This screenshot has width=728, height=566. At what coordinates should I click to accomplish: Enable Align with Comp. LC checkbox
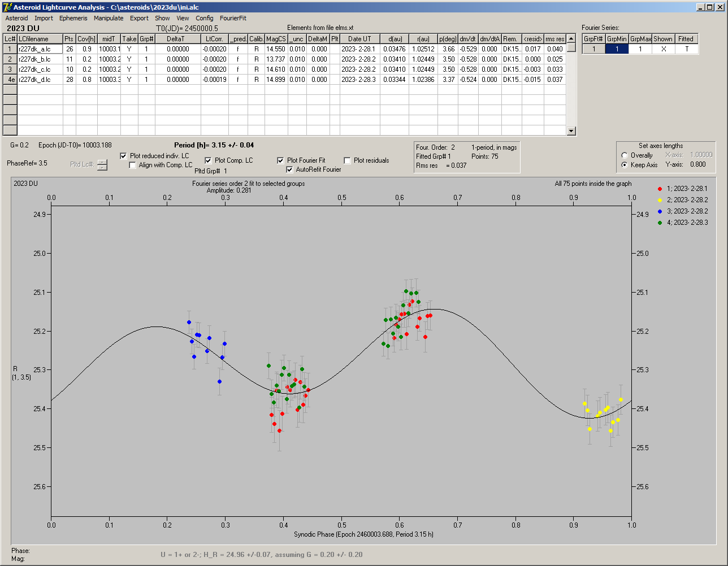coord(133,165)
